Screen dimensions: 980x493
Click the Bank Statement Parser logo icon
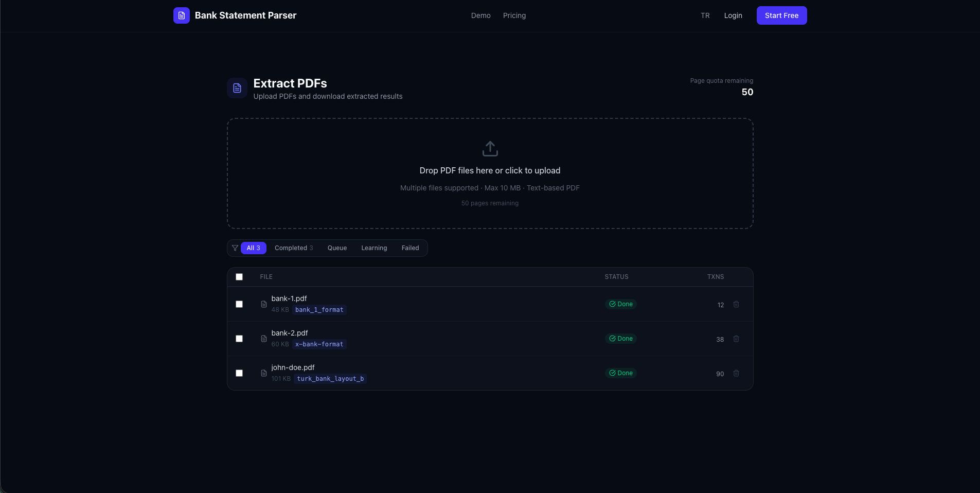coord(181,15)
